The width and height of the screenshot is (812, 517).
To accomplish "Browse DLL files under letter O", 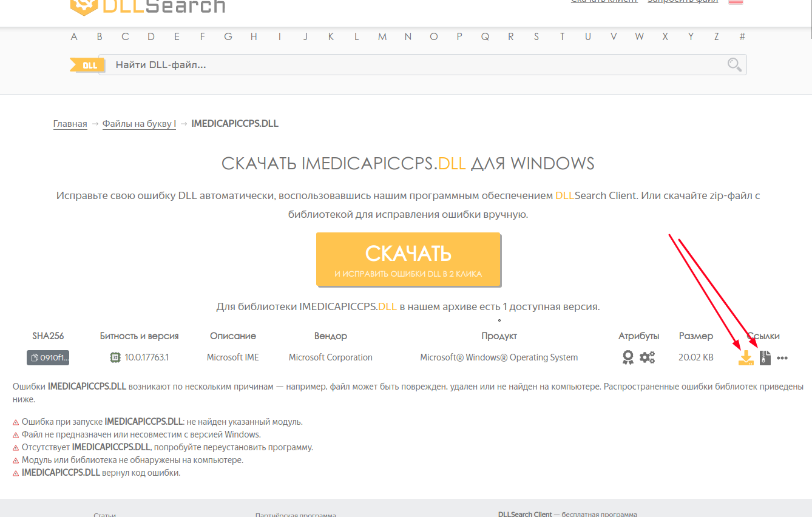I will 434,36.
